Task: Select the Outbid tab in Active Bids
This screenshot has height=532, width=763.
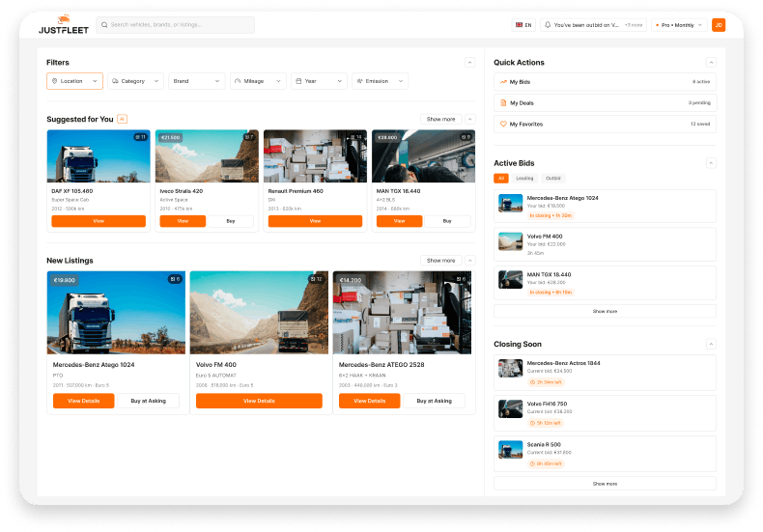Action: (552, 179)
